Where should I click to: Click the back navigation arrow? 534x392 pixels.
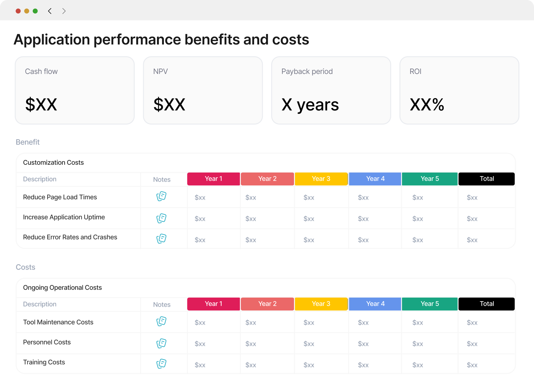[x=50, y=11]
